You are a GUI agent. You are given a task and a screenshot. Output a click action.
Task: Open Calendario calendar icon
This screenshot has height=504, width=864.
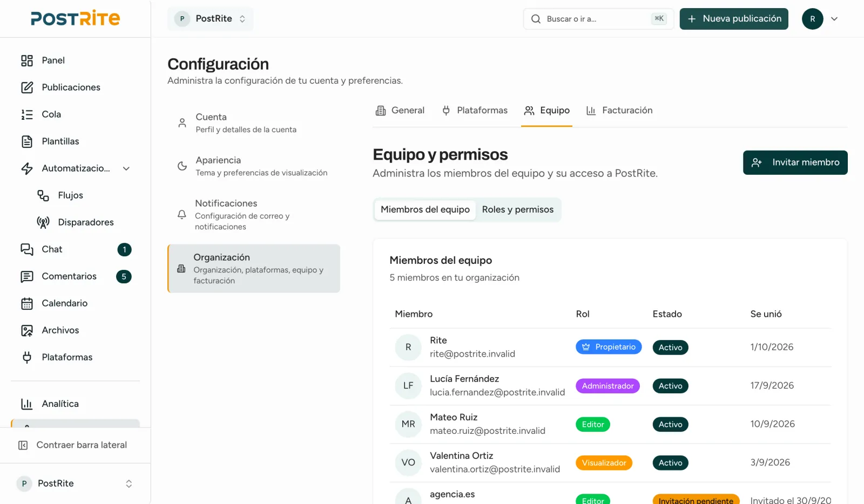tap(27, 303)
